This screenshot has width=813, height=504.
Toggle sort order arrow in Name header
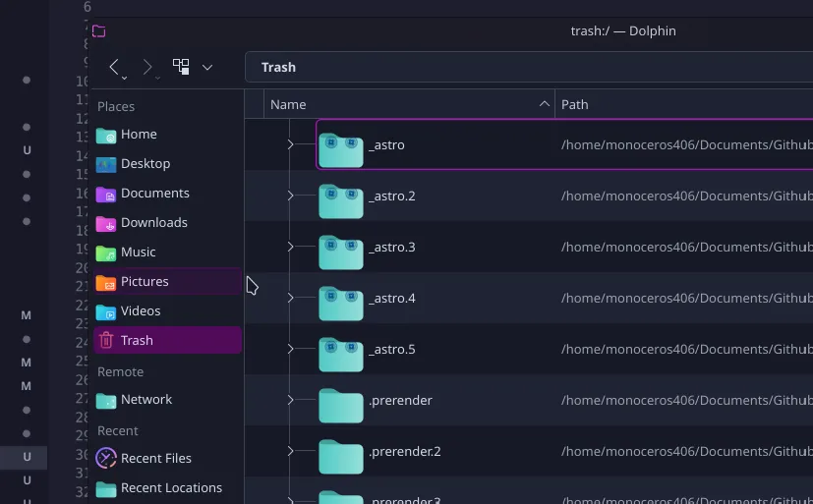tap(544, 103)
